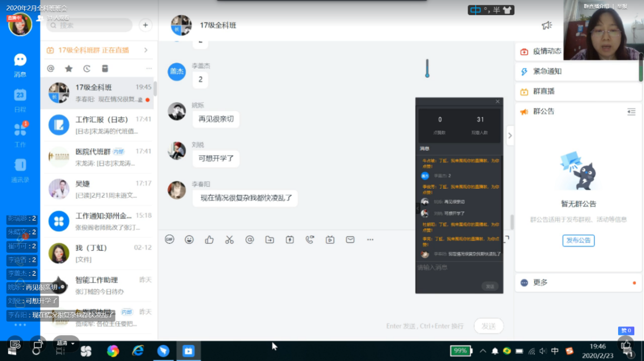Click the @ mention icon in chat toolbar

pos(250,239)
